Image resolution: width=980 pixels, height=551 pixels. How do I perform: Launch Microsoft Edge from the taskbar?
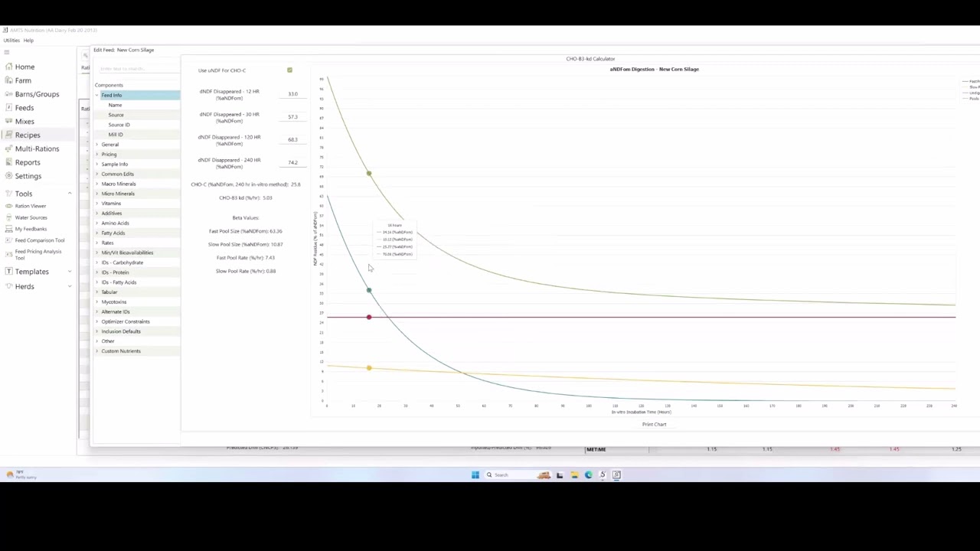(588, 475)
